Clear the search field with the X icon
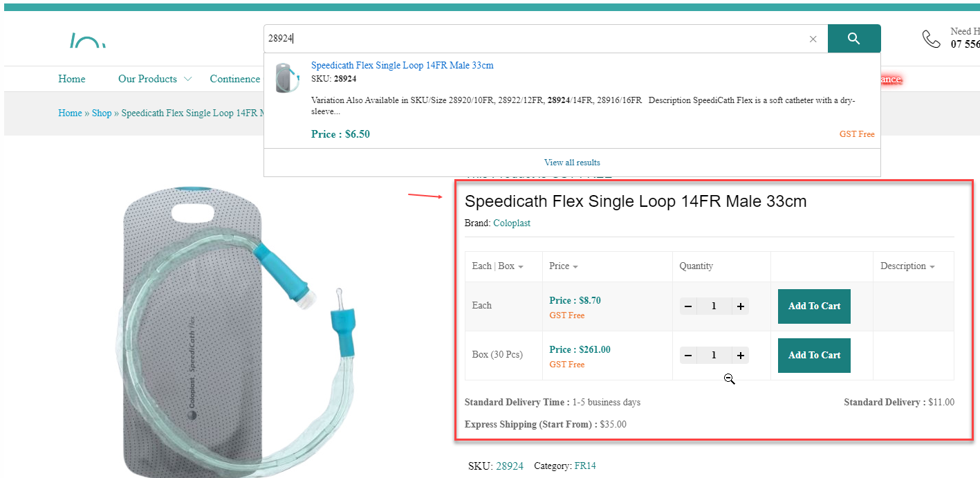 click(x=813, y=39)
